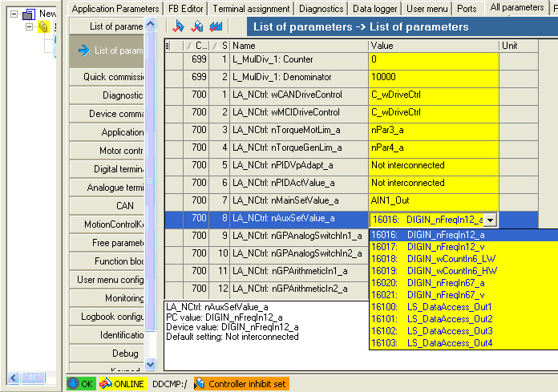Click the second filter icon in the parameter toolbar
558x392 pixels.
coord(196,26)
